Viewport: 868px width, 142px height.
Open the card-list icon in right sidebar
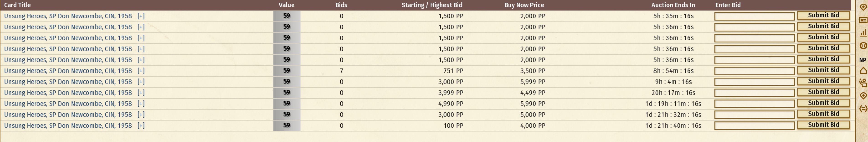(x=863, y=20)
